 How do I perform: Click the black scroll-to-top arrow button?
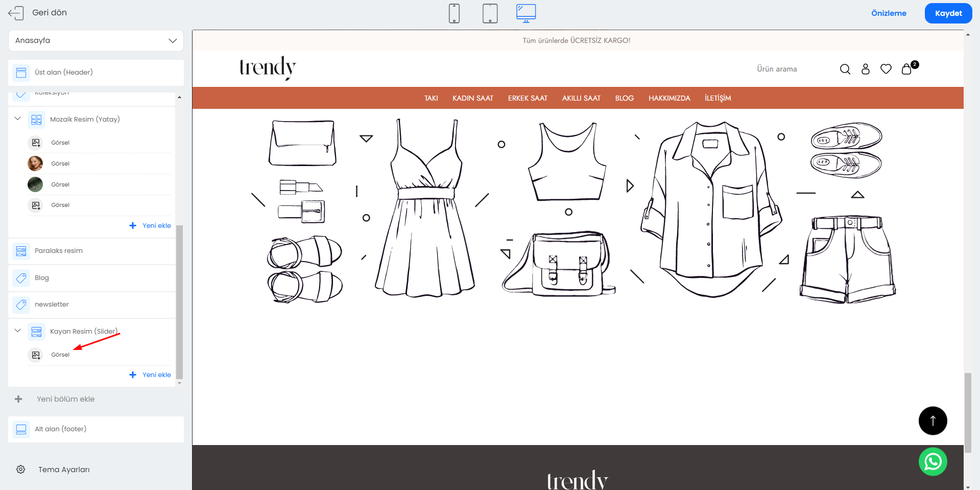point(933,421)
